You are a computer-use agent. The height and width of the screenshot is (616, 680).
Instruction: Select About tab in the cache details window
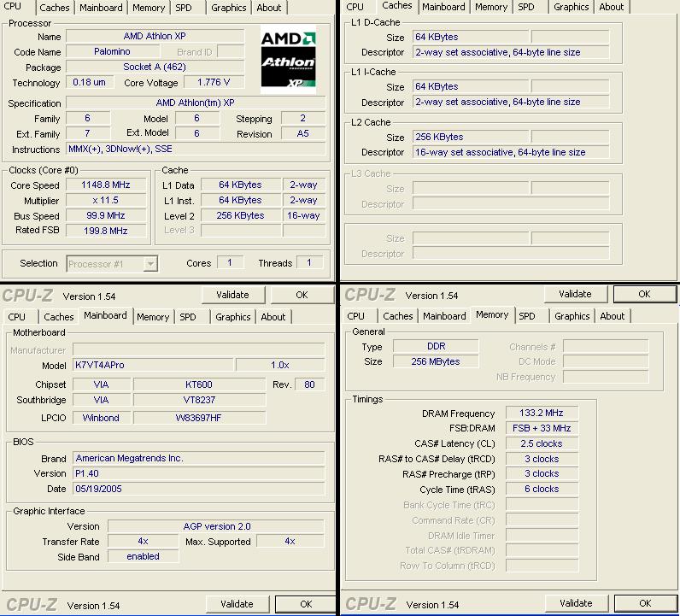(611, 7)
